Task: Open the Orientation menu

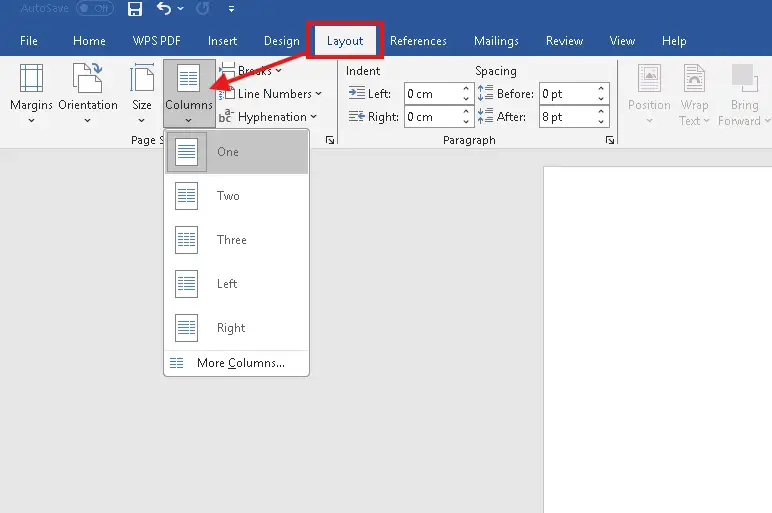Action: 88,94
